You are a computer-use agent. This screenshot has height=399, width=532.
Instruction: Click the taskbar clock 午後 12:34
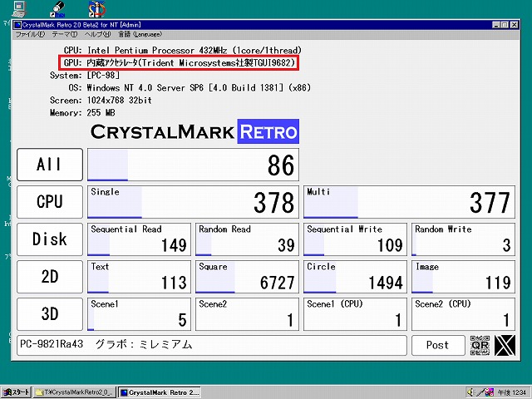(512, 392)
